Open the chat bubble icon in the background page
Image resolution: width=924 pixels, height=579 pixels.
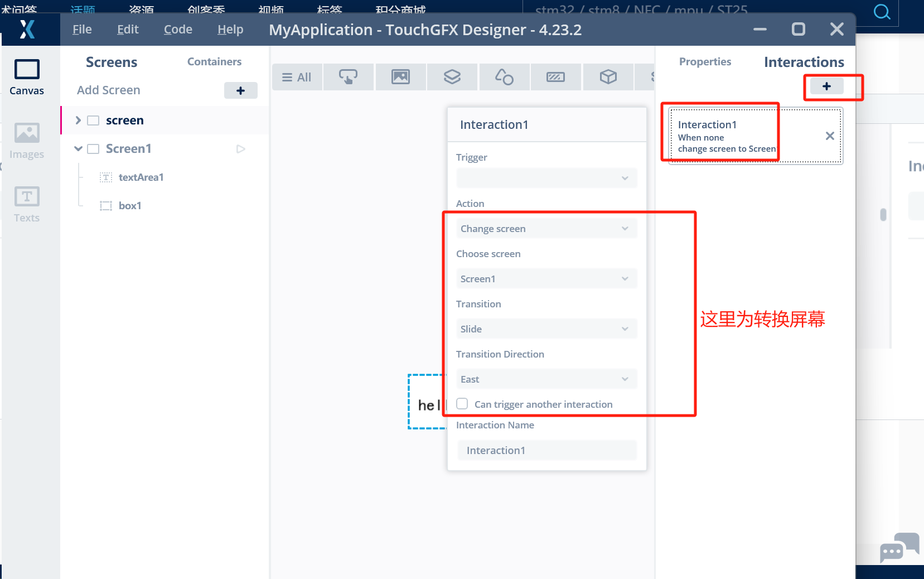click(899, 548)
